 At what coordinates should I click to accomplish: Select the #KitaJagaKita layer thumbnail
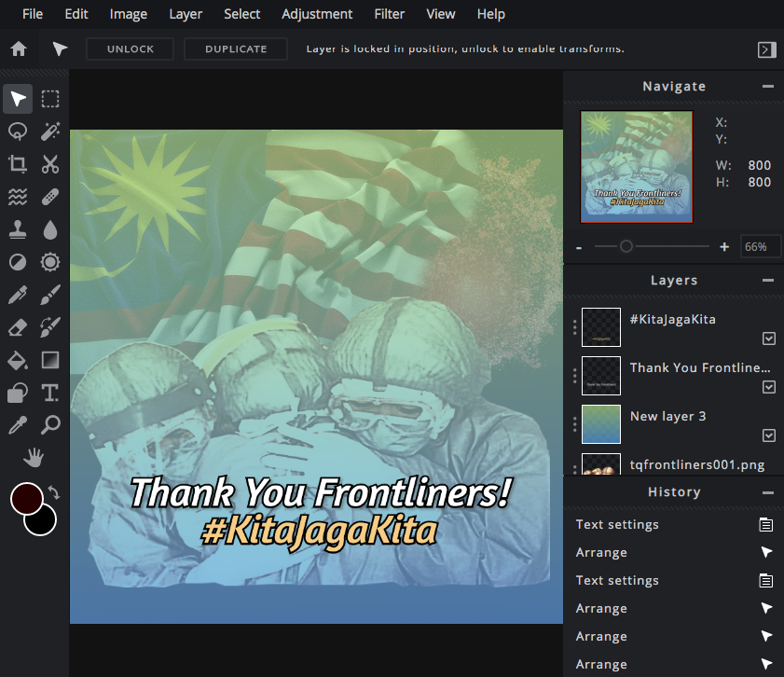601,327
